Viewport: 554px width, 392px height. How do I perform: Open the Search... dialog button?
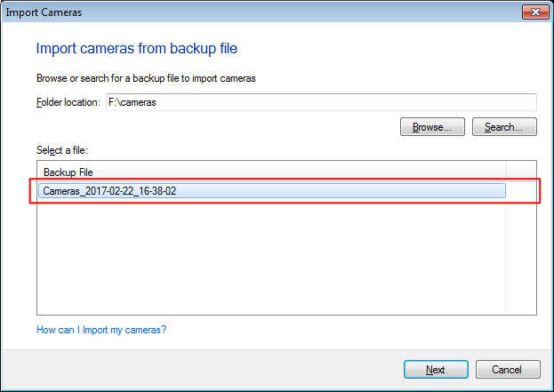tap(504, 127)
